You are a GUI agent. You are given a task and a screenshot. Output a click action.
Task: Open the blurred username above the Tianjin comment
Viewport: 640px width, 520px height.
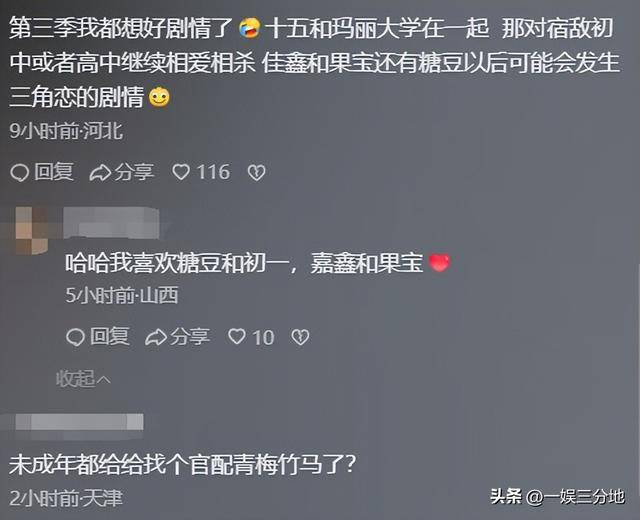pyautogui.click(x=80, y=424)
